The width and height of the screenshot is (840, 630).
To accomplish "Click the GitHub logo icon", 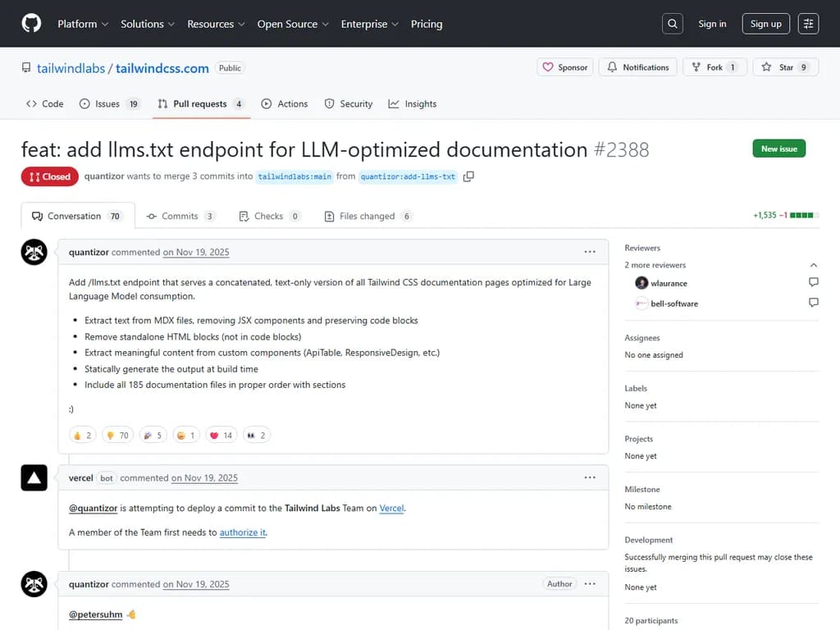I will 30,23.
